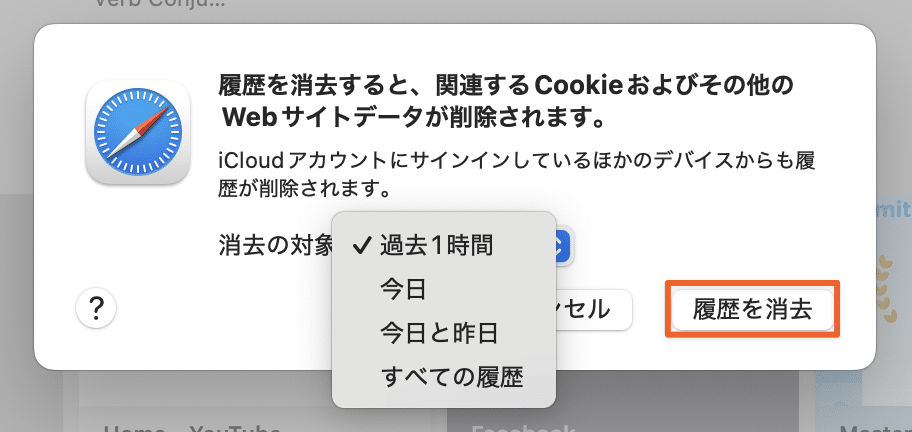Open help with the question mark button
The height and width of the screenshot is (432, 912).
96,308
